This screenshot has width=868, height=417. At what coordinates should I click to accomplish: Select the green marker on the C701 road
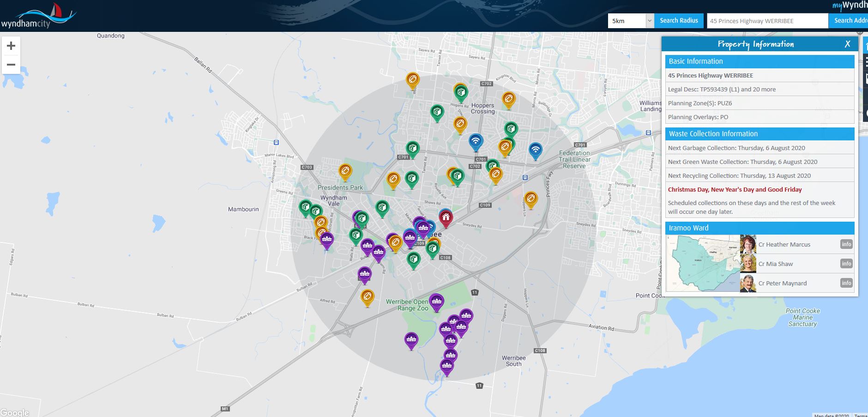point(412,150)
